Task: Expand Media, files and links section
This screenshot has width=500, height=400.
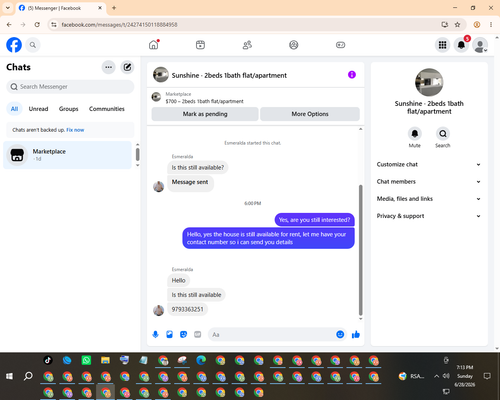Action: [429, 199]
